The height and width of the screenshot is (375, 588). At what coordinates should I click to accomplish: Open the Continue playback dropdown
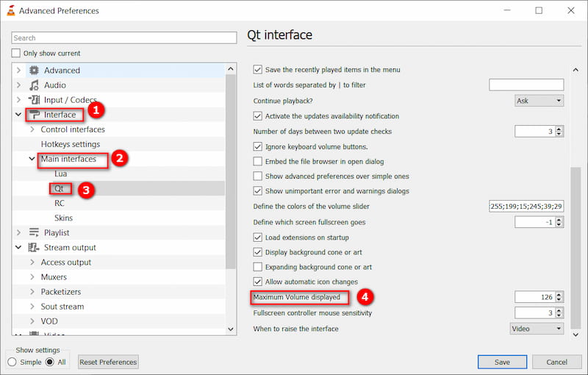click(539, 101)
